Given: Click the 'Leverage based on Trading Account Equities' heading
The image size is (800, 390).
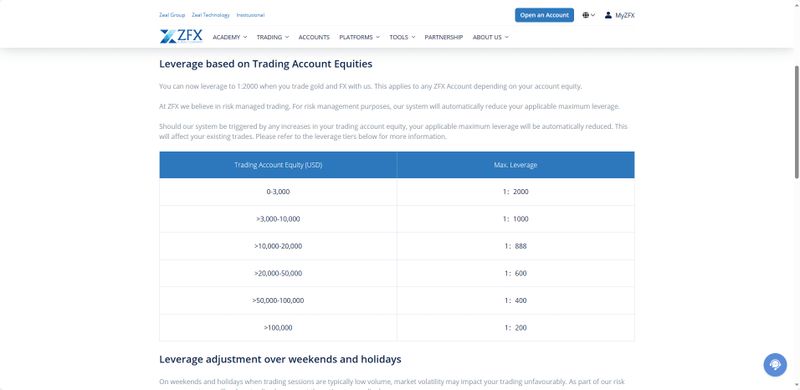Looking at the screenshot, I should [266, 64].
